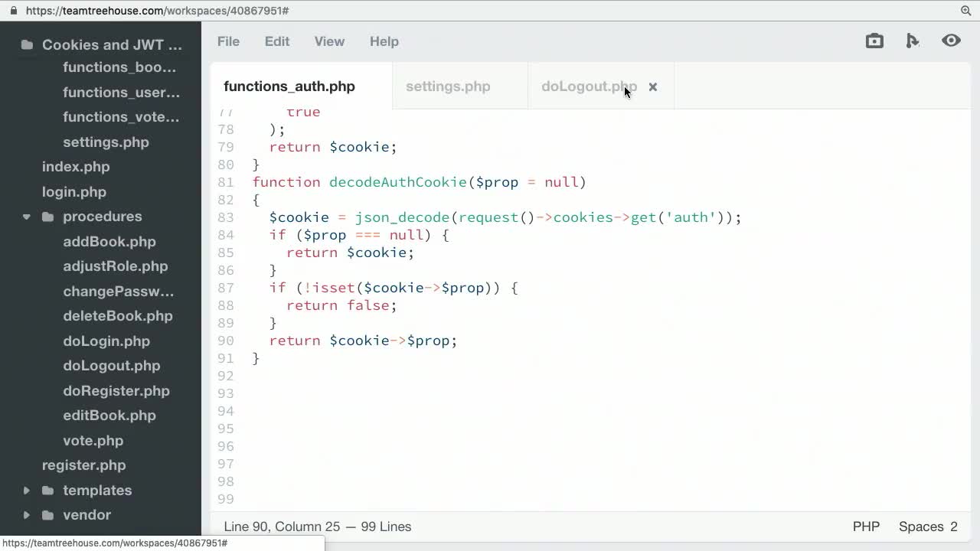Click the templates folder icon
Viewport: 980px width, 551px height.
pos(47,490)
